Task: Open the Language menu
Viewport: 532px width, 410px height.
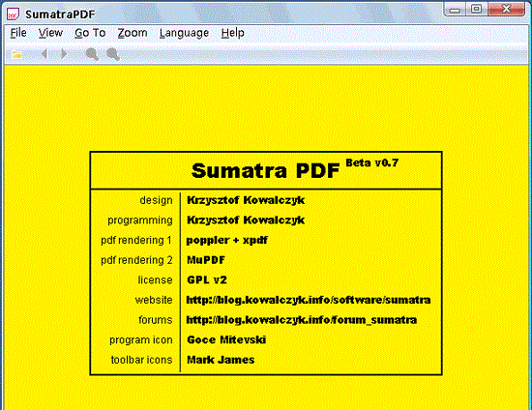Action: coord(184,33)
